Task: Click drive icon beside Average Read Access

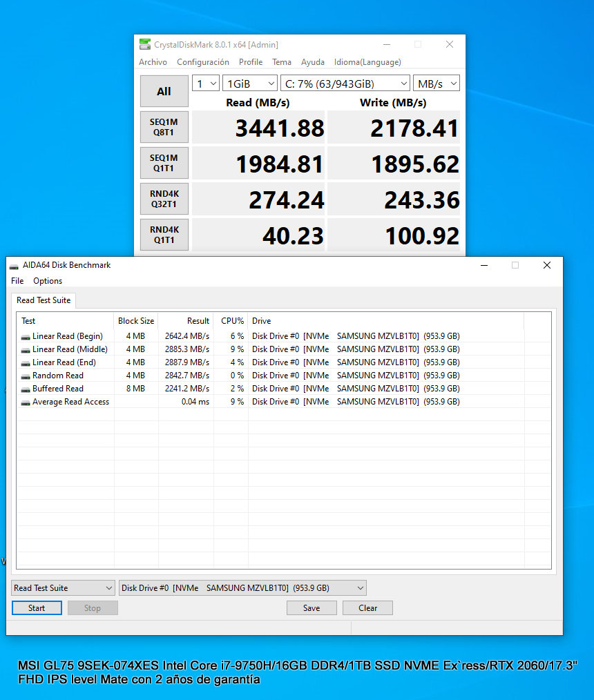Action: pos(26,402)
